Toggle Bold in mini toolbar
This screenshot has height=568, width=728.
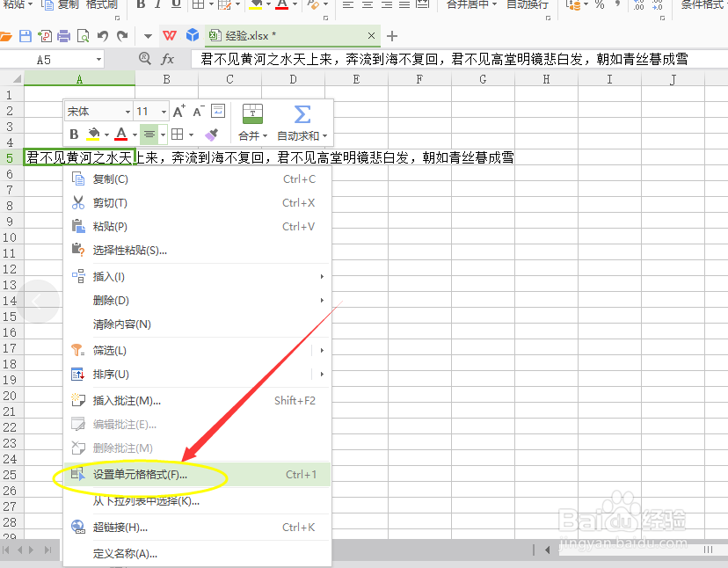(74, 135)
